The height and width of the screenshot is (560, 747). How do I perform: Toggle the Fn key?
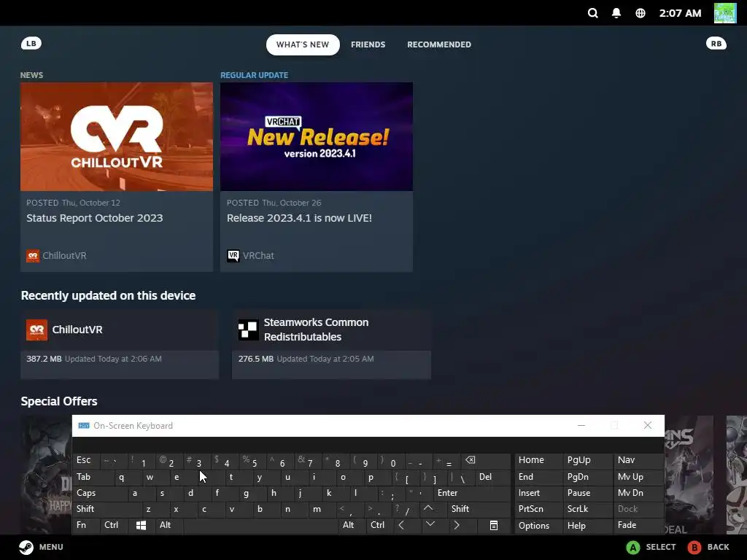[x=86, y=525]
